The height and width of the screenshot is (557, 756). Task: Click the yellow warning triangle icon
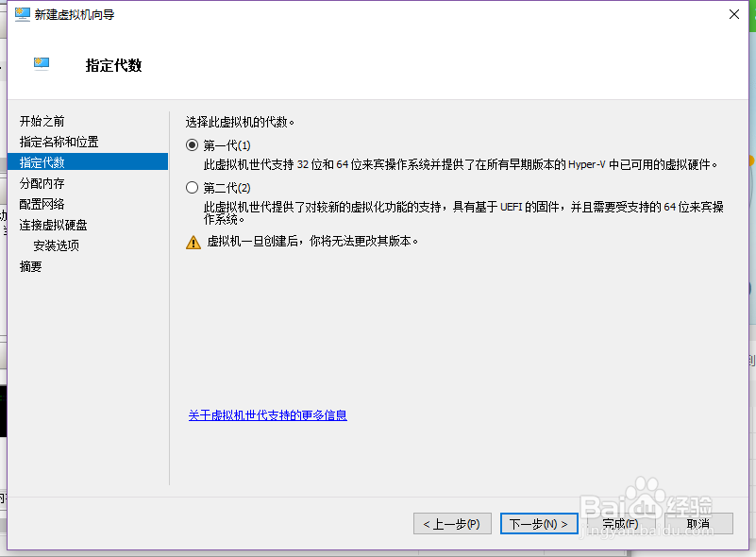[x=194, y=242]
